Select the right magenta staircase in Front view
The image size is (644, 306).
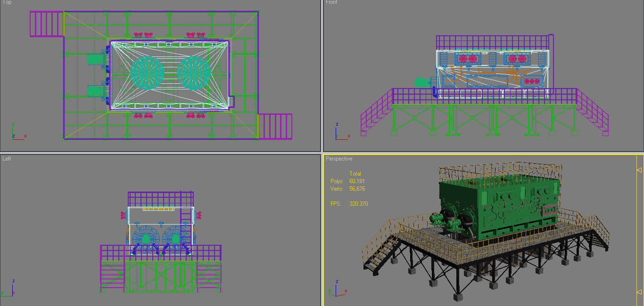[593, 112]
